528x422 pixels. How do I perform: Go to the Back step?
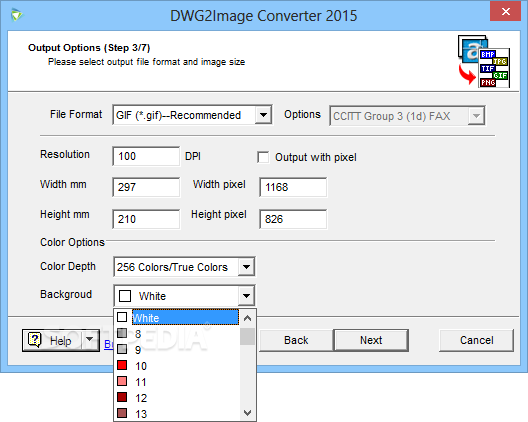tap(296, 340)
